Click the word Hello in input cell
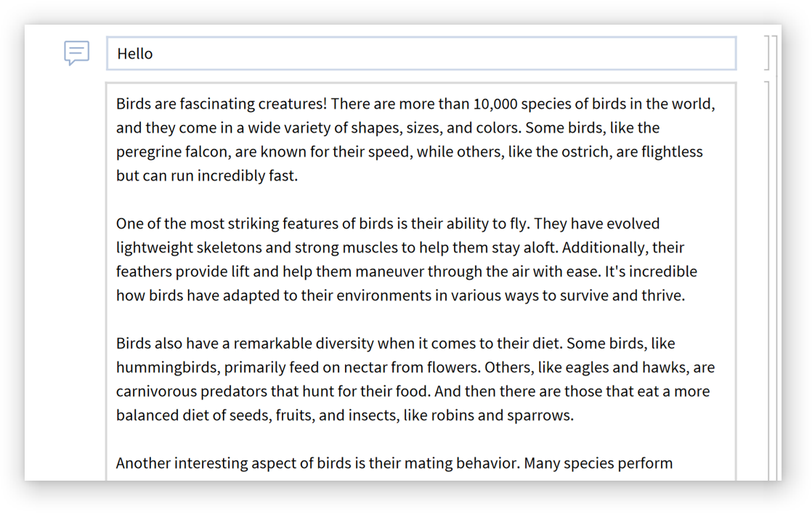Viewport: 812px width, 514px height. 135,54
